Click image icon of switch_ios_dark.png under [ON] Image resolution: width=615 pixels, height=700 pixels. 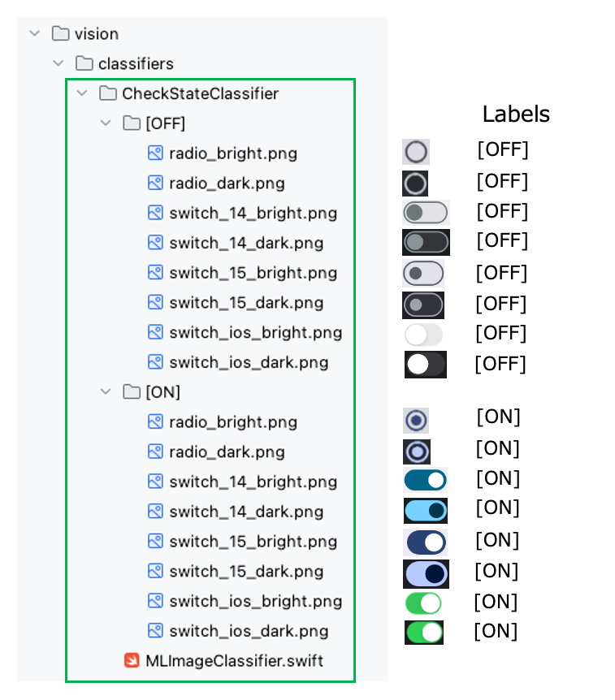(x=155, y=631)
